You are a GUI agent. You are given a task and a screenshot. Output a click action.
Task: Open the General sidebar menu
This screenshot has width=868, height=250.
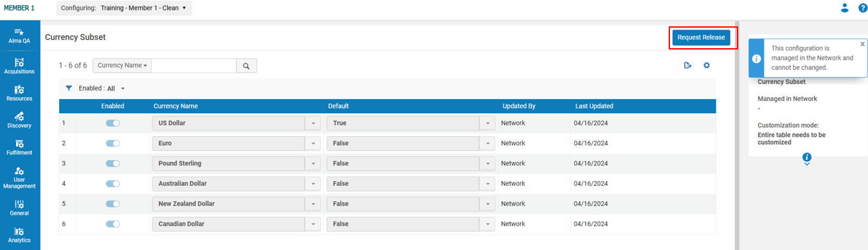[19, 208]
